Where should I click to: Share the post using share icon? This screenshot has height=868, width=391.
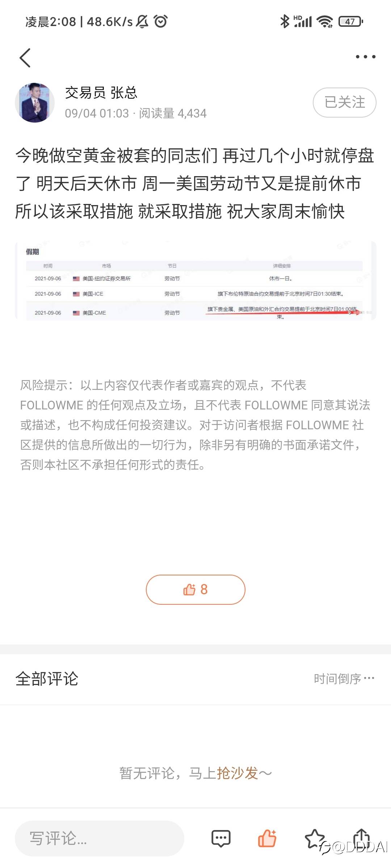point(361,837)
